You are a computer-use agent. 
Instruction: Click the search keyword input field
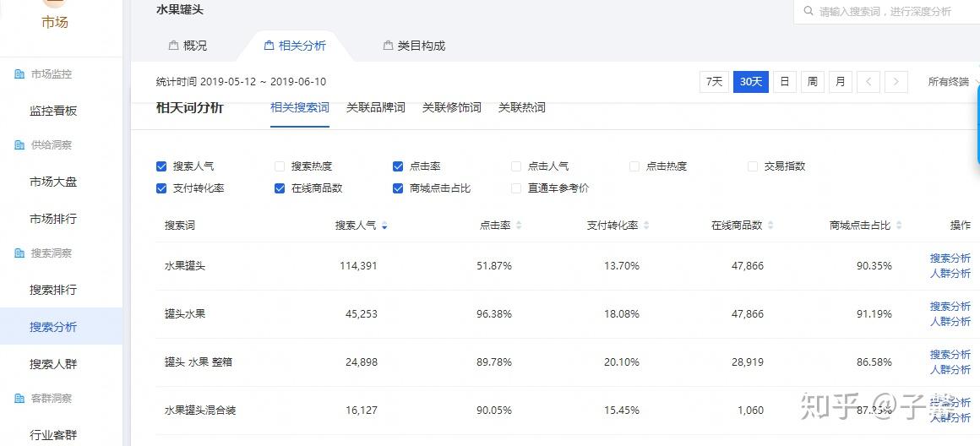(887, 12)
